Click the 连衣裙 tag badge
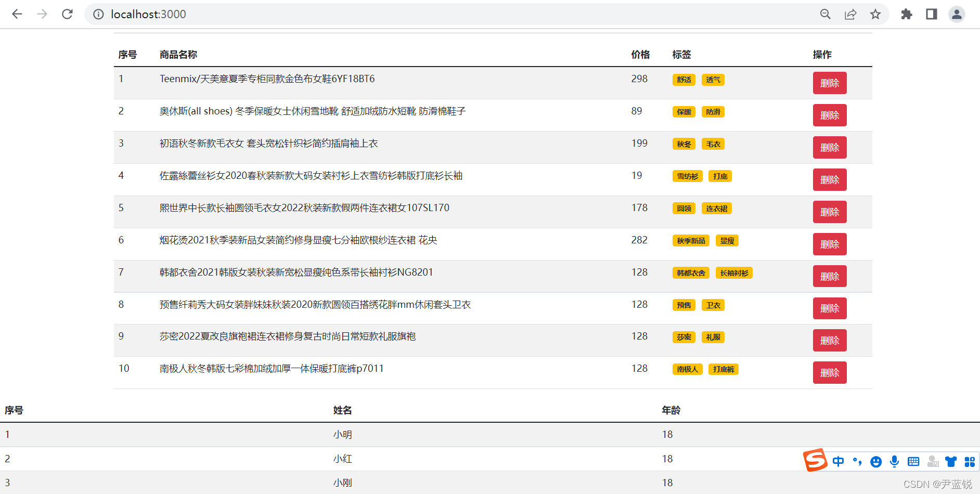Screen dimensions: 980x494 click(717, 209)
